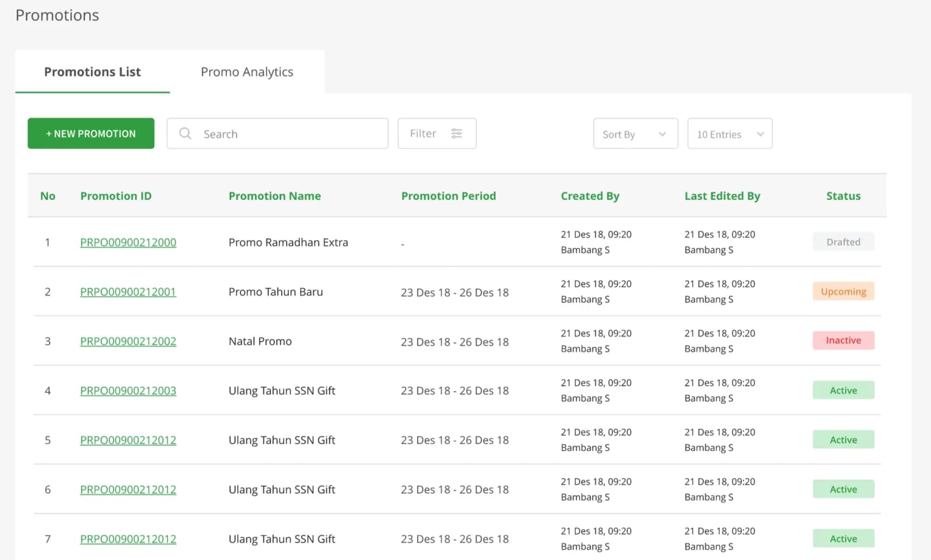This screenshot has height=560, width=931.
Task: Switch to the Promo Analytics tab
Action: click(x=247, y=72)
